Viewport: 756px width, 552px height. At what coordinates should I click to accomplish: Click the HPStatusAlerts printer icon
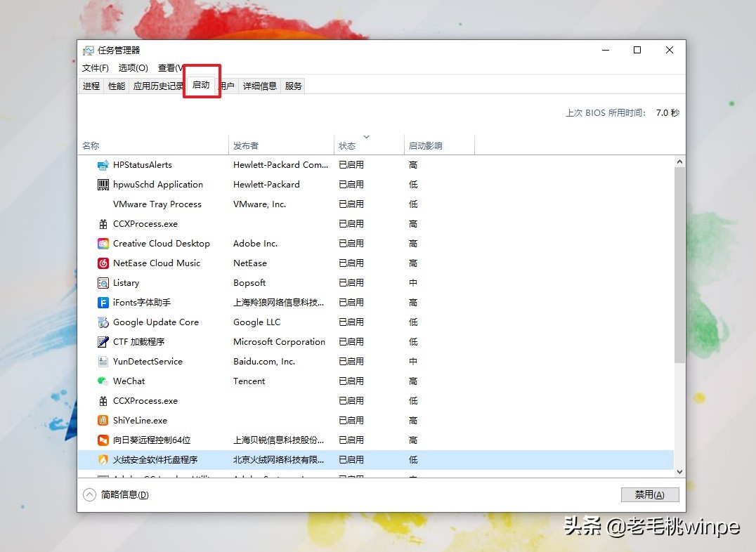tap(103, 165)
